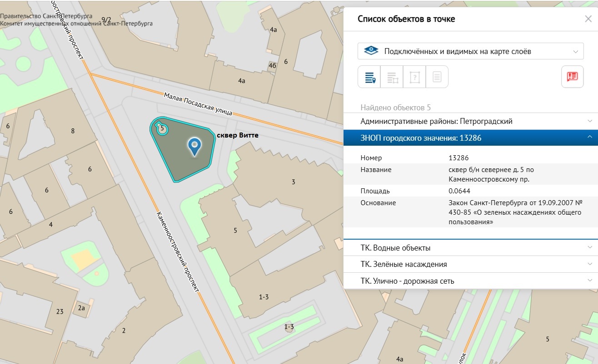Expand 'ТК. Зелёные насаждения' section
The image size is (598, 364).
470,264
